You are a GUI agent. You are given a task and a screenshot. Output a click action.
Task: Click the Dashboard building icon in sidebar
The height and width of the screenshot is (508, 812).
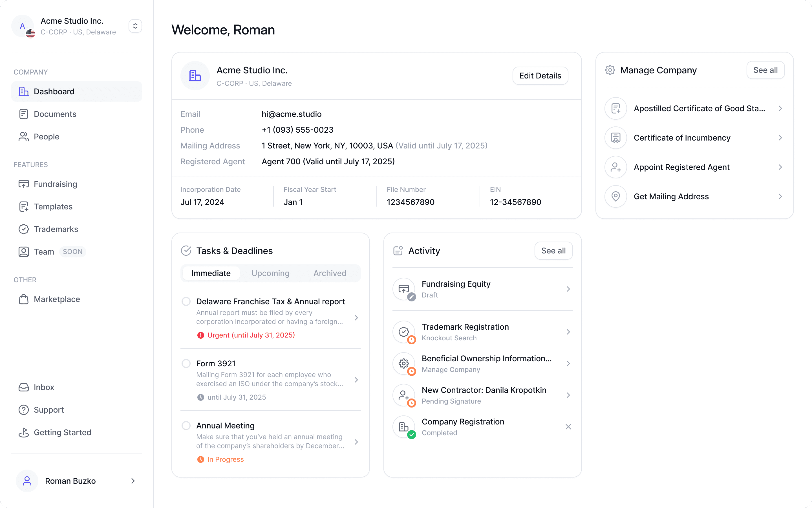[x=23, y=91]
